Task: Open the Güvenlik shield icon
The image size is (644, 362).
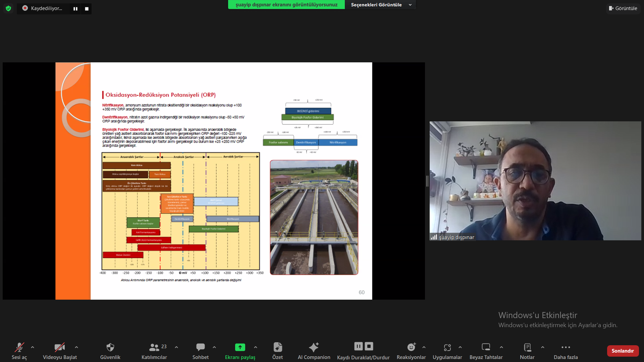Action: tap(110, 347)
